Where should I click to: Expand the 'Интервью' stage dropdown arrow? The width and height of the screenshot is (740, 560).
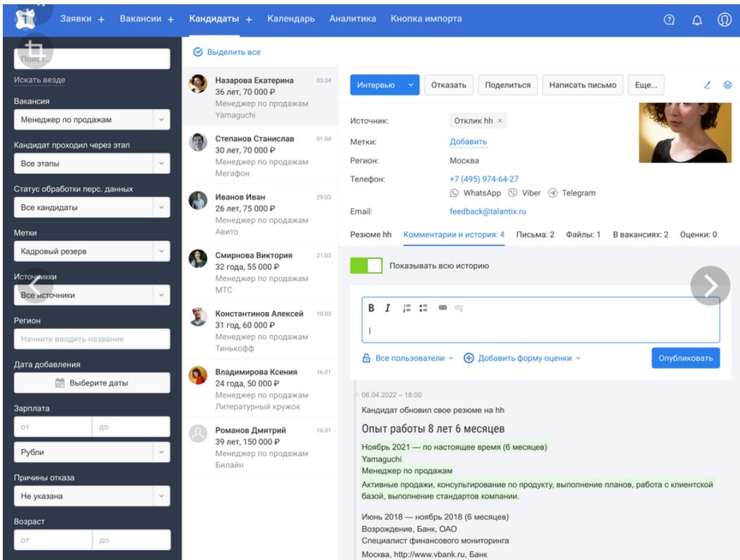click(410, 85)
